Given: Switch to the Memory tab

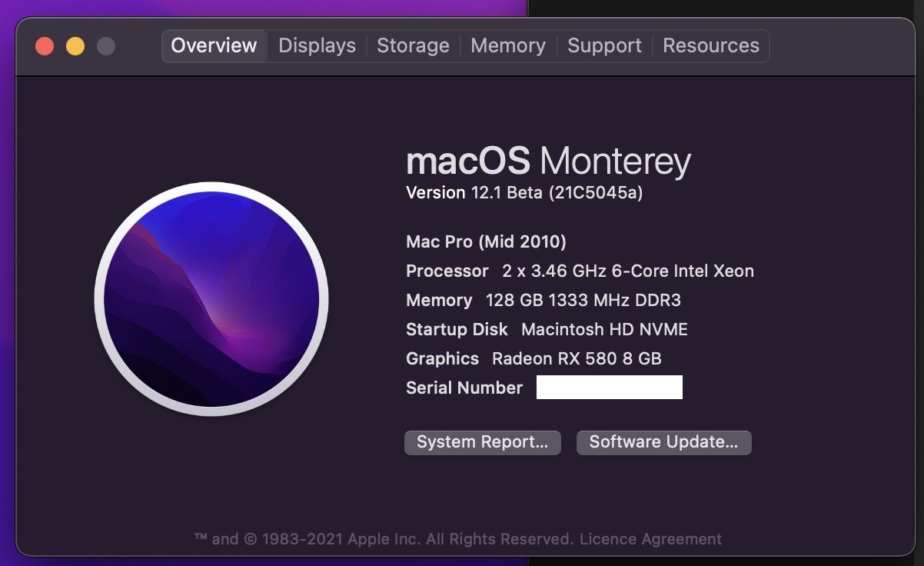Looking at the screenshot, I should tap(508, 45).
